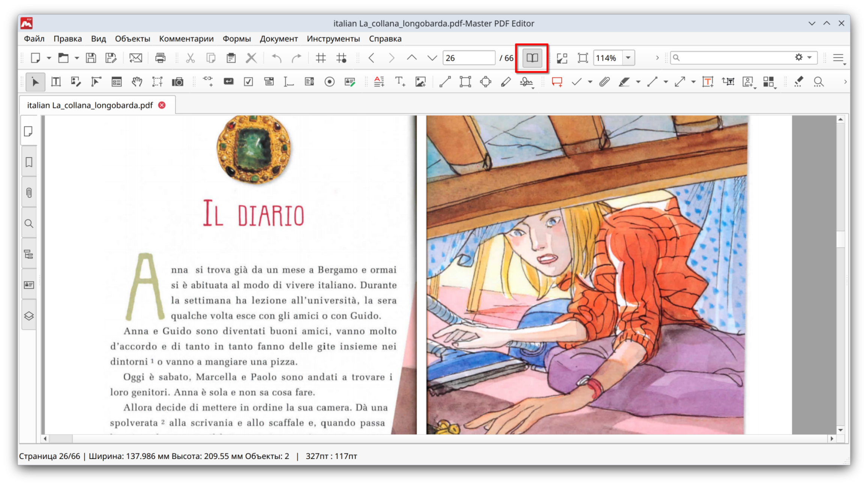Screen dimensions: 868x486
Task: Toggle two-page facing view mode
Action: 532,58
